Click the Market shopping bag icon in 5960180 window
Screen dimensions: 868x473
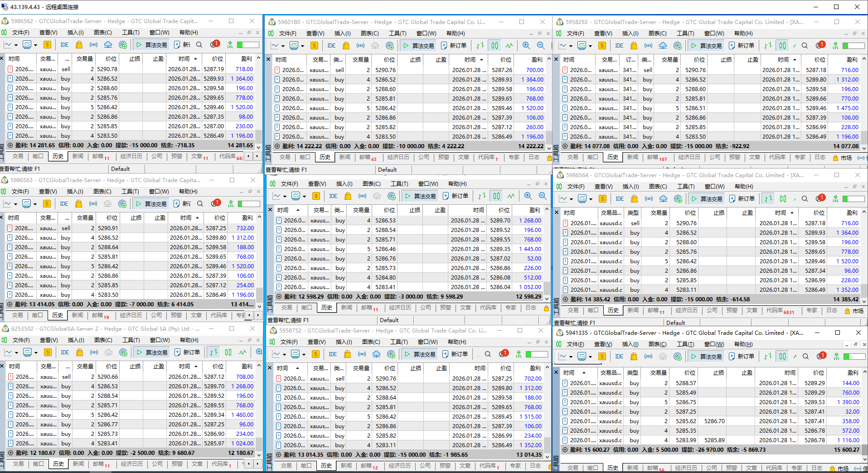[x=346, y=46]
